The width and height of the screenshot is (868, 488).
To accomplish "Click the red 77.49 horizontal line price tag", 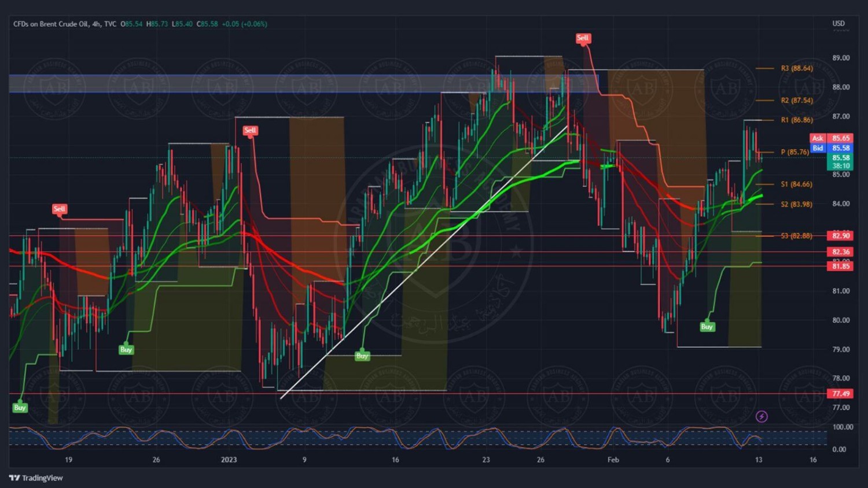I will point(840,394).
